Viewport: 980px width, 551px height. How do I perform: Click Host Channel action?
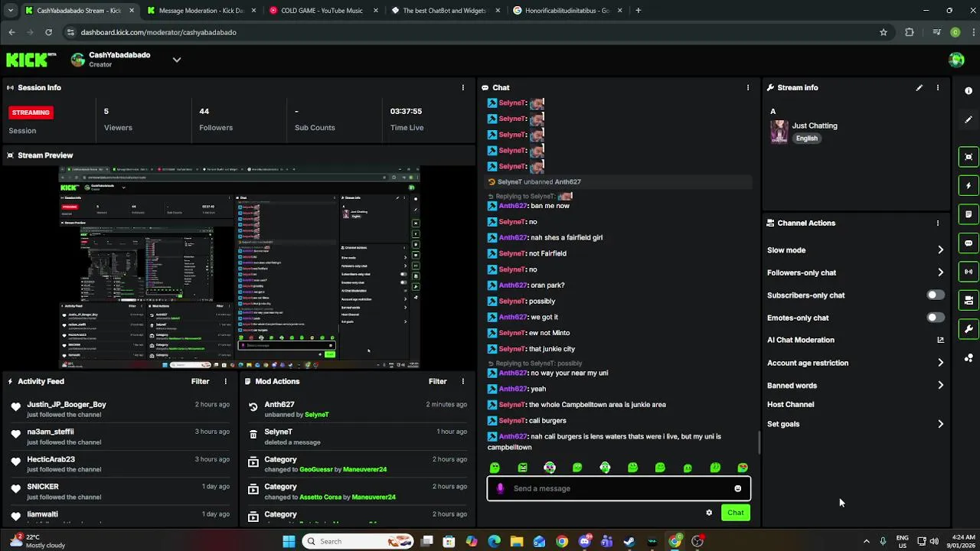point(791,404)
